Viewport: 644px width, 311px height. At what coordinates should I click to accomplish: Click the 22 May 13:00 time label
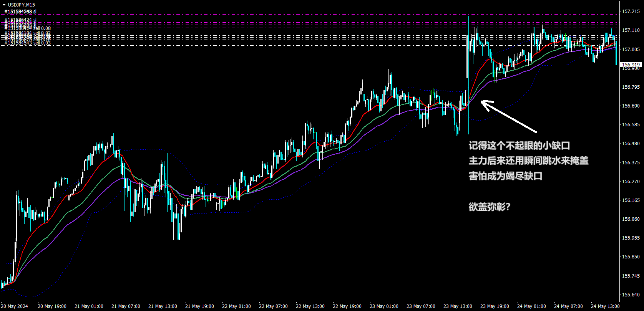[x=310, y=306]
